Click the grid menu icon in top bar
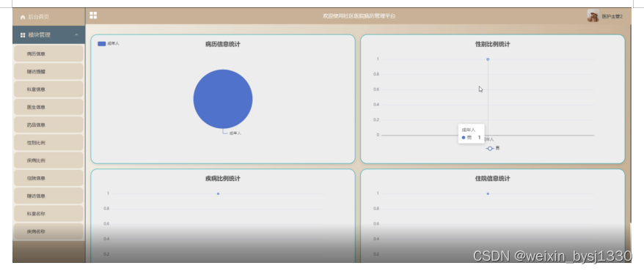 [93, 15]
